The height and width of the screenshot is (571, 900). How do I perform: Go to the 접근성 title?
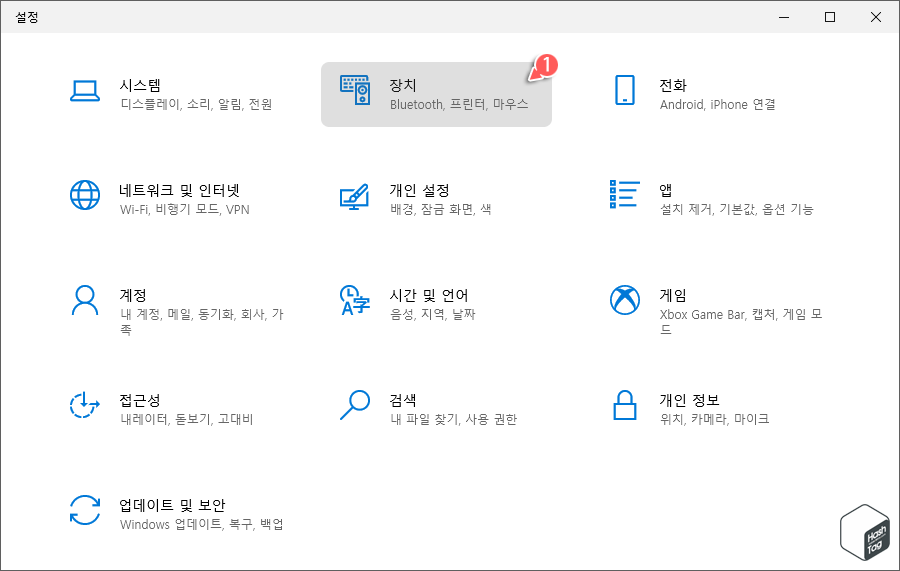pyautogui.click(x=139, y=400)
